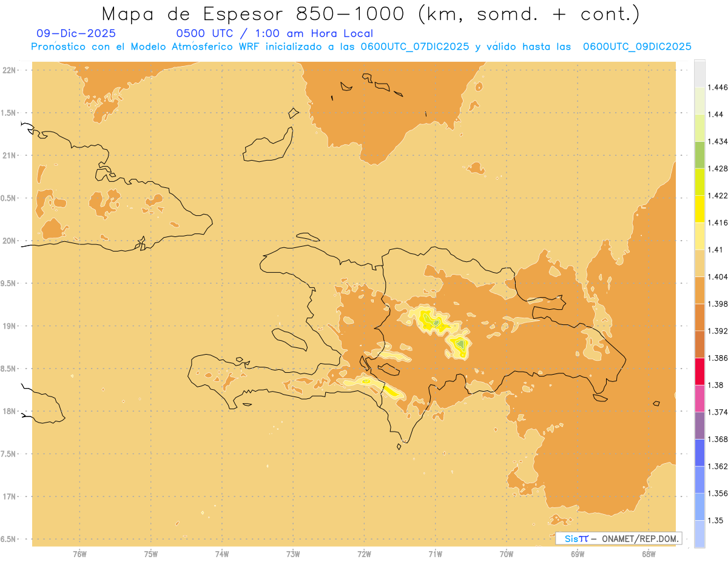Click the '75W' longitude label
728x562 pixels.
coord(151,554)
